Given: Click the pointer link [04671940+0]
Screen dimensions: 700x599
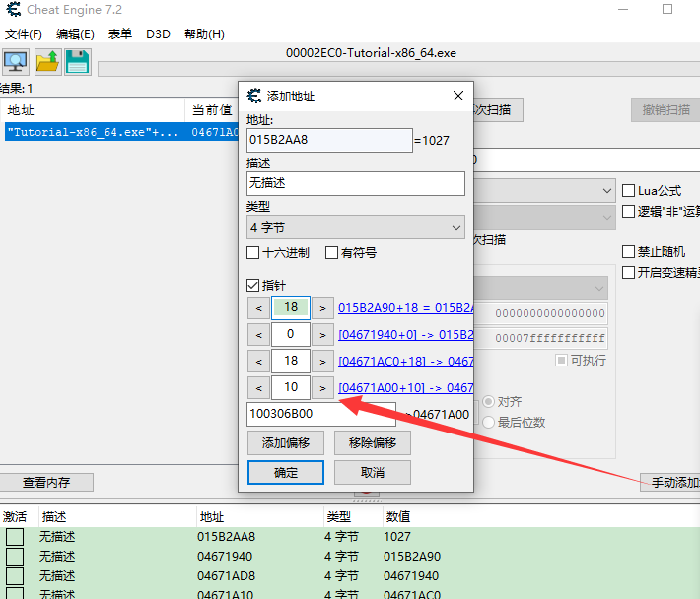Looking at the screenshot, I should [406, 335].
